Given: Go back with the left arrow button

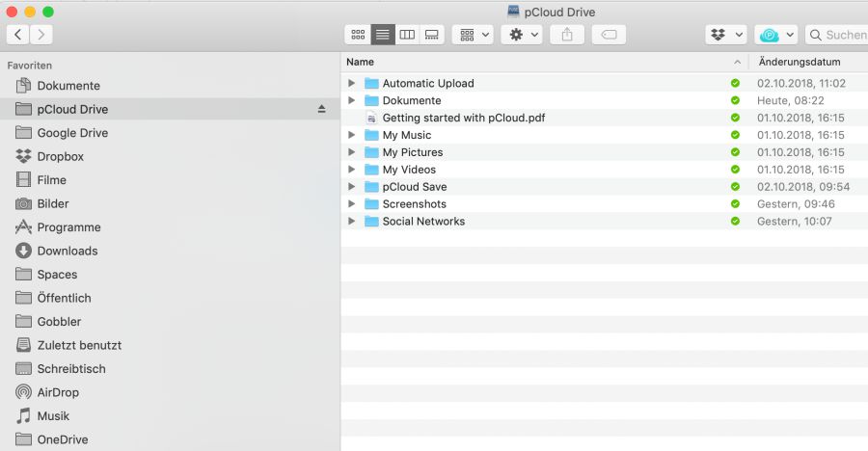Looking at the screenshot, I should click(x=17, y=35).
